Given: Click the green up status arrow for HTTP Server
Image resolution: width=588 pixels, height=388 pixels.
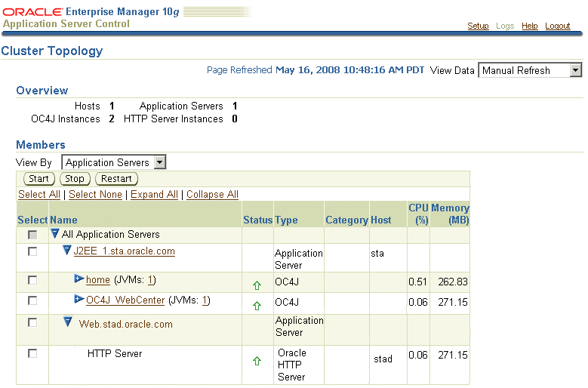Looking at the screenshot, I should (257, 361).
